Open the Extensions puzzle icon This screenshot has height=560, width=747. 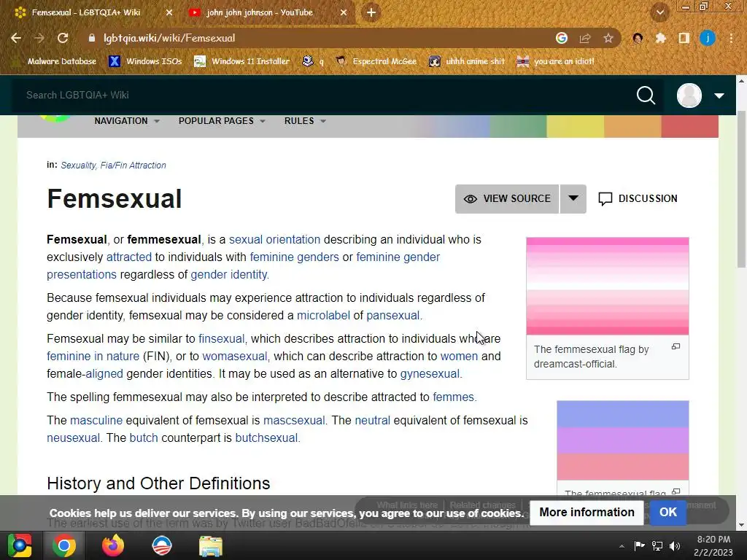661,38
